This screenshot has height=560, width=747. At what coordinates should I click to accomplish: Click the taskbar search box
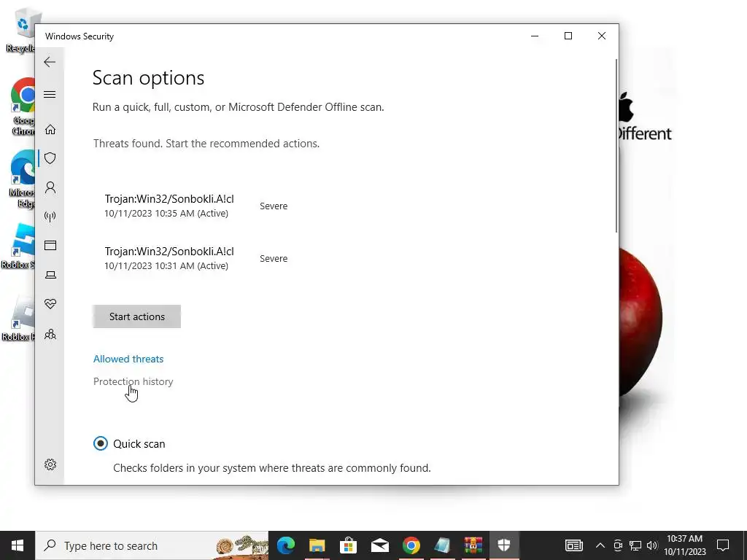pyautogui.click(x=152, y=545)
